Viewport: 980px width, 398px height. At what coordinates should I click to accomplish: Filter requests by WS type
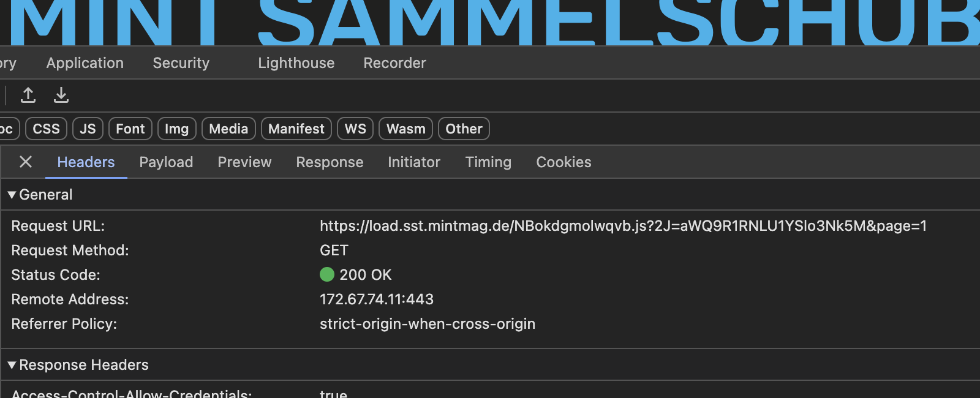click(x=355, y=129)
